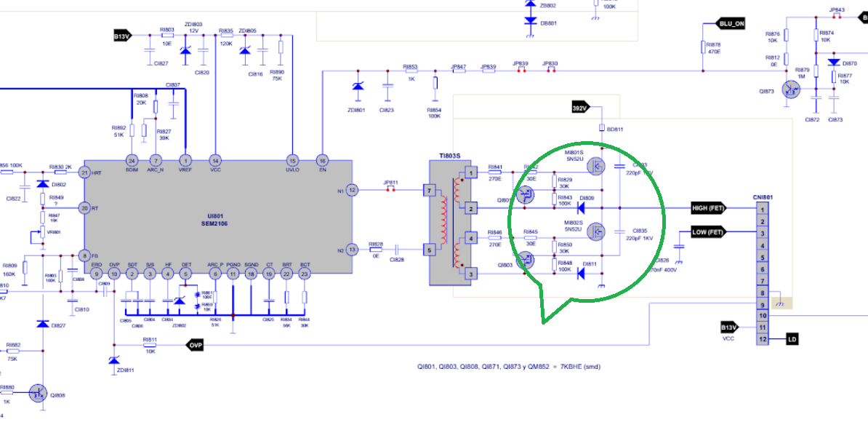Select IC pin 8 FB
868x441 pixels.
pyautogui.click(x=84, y=255)
